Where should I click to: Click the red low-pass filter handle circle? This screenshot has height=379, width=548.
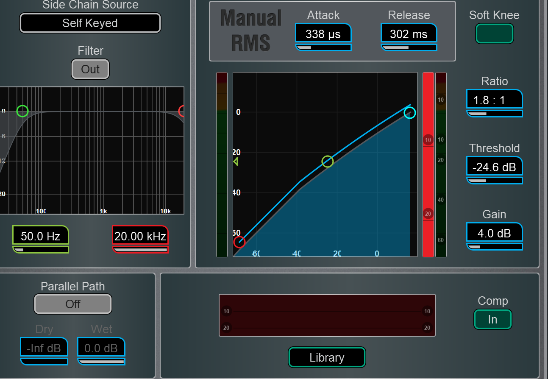(181, 111)
